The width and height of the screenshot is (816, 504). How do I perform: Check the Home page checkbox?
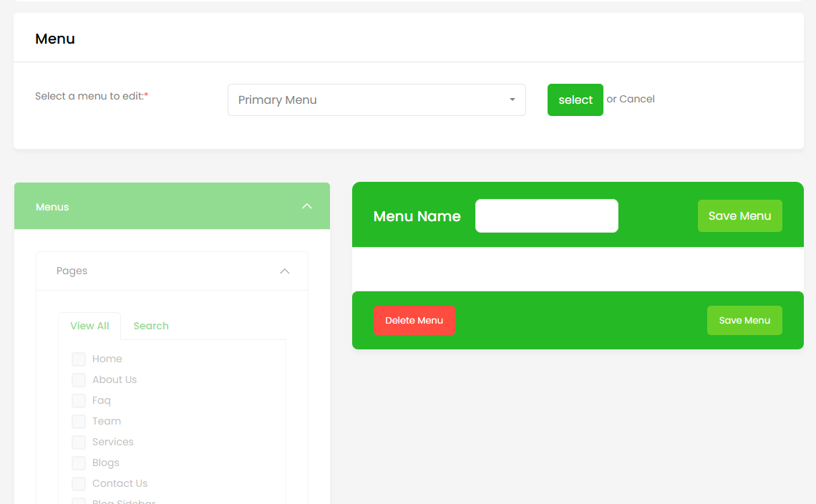tap(79, 359)
